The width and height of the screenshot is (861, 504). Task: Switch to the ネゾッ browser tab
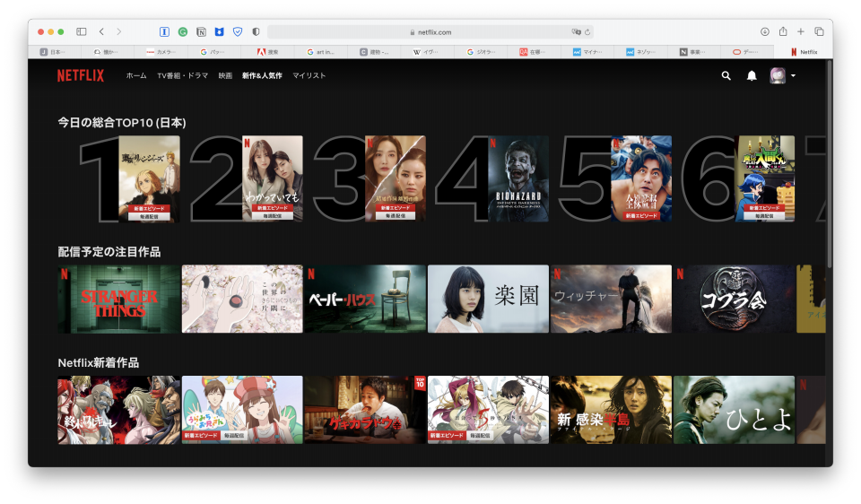[x=640, y=52]
